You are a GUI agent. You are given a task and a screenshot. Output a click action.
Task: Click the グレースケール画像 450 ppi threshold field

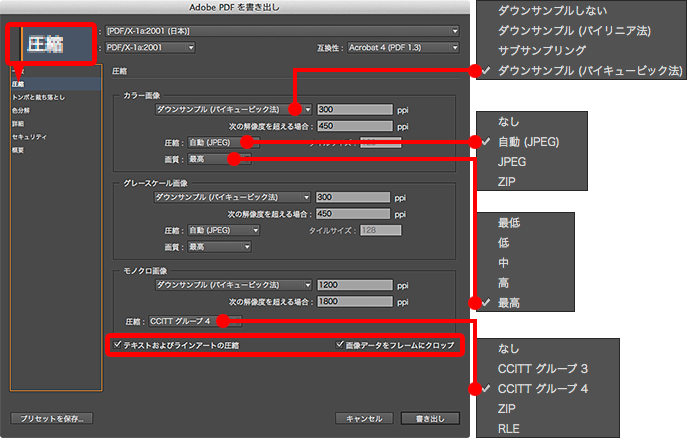click(353, 214)
